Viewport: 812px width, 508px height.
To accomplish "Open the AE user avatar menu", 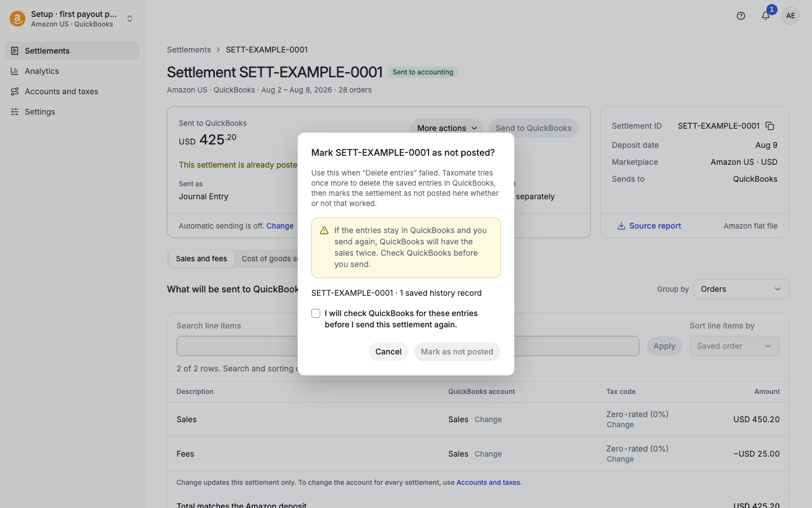I will [x=791, y=16].
